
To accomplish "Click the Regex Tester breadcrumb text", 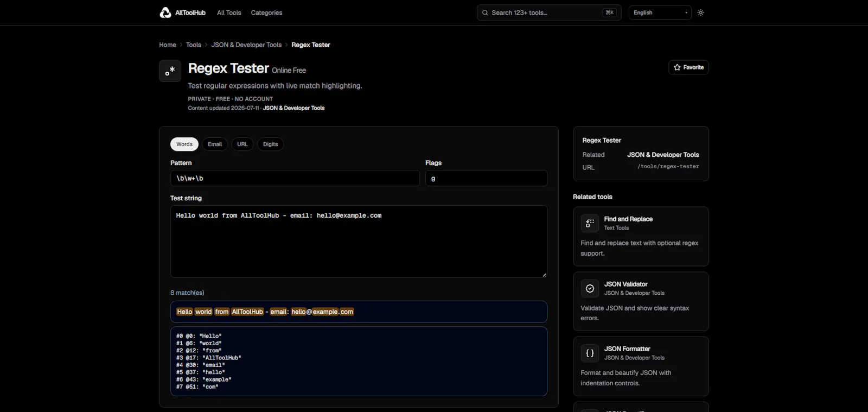I will click(311, 45).
